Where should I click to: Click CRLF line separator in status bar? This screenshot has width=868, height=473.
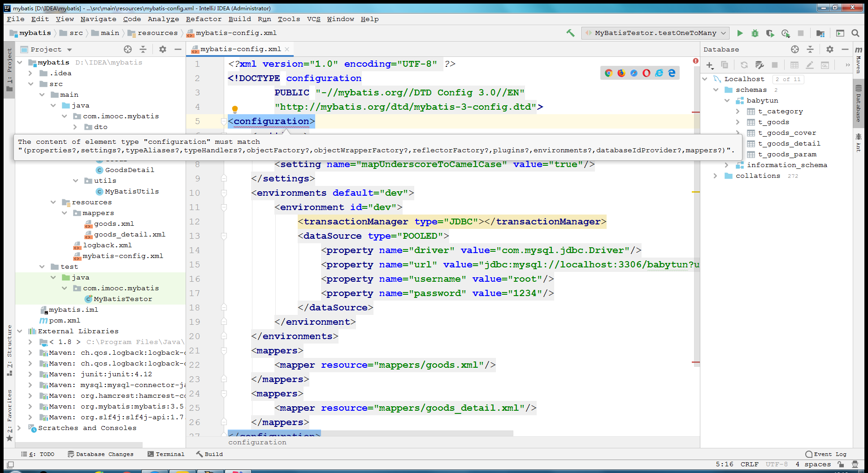(749, 464)
